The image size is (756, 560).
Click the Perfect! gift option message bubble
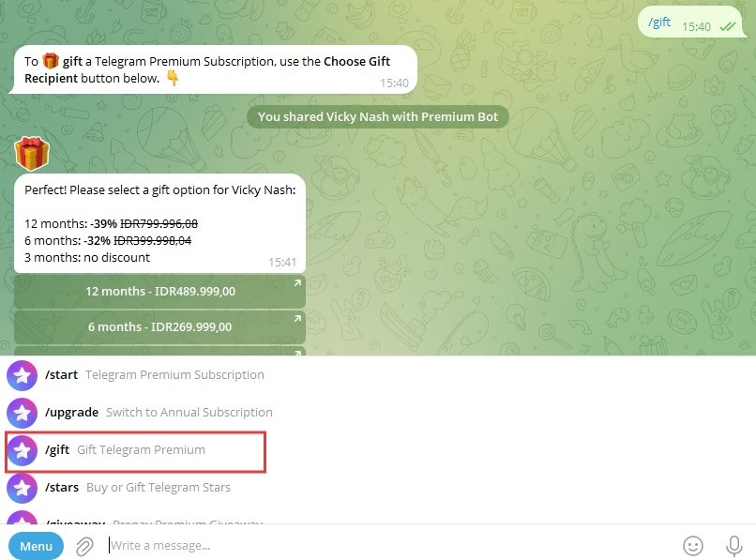coord(160,223)
